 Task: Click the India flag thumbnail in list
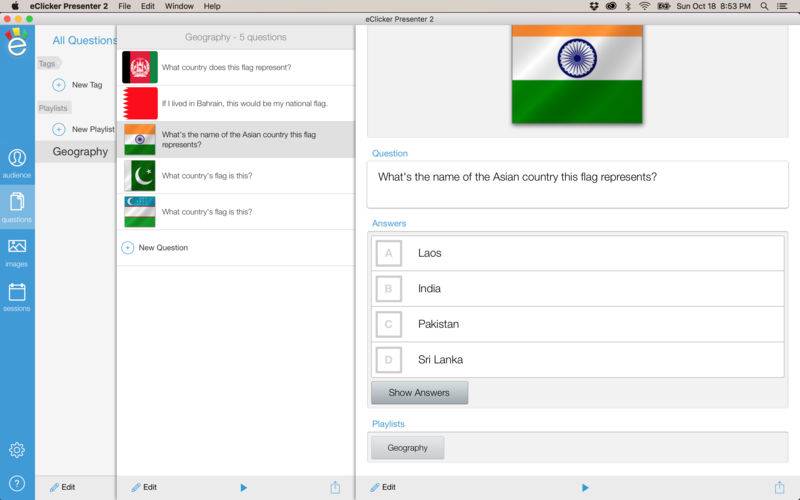click(x=140, y=139)
